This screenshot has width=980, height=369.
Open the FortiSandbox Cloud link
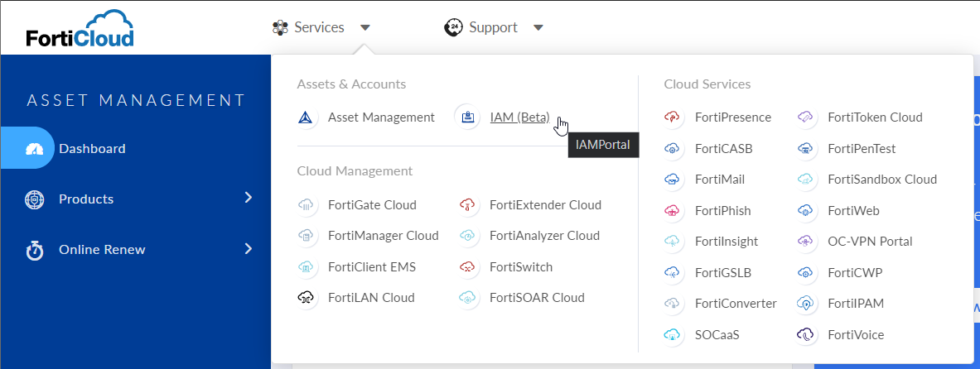[881, 180]
